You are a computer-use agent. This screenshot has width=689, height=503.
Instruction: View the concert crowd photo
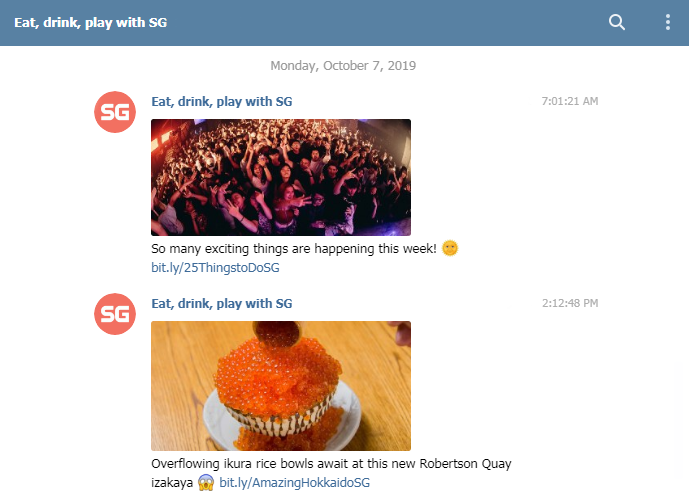point(280,177)
